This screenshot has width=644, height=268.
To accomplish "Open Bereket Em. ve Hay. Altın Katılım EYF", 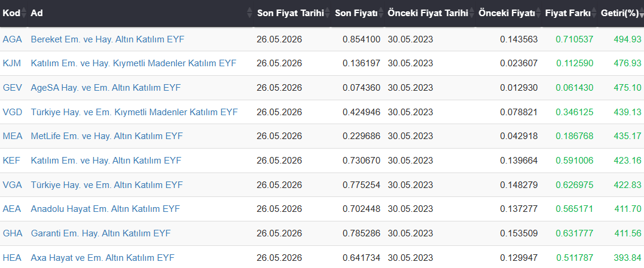I will click(108, 39).
